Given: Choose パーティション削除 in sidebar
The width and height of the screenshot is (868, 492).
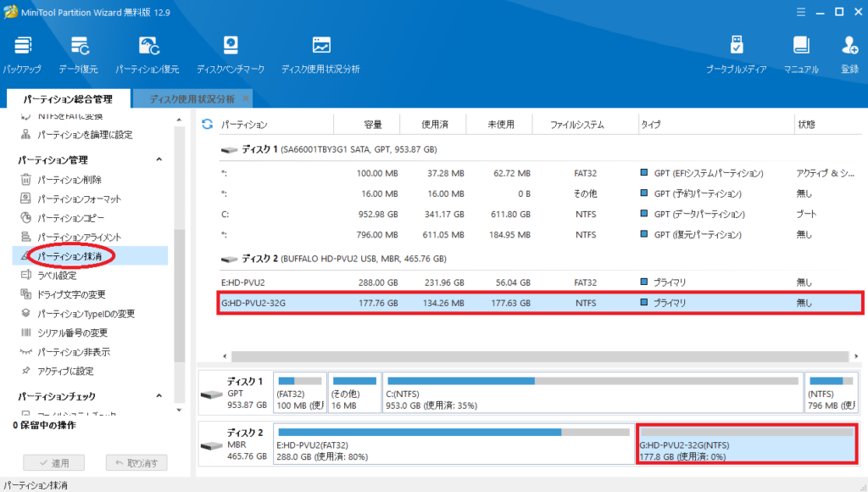Looking at the screenshot, I should [70, 180].
